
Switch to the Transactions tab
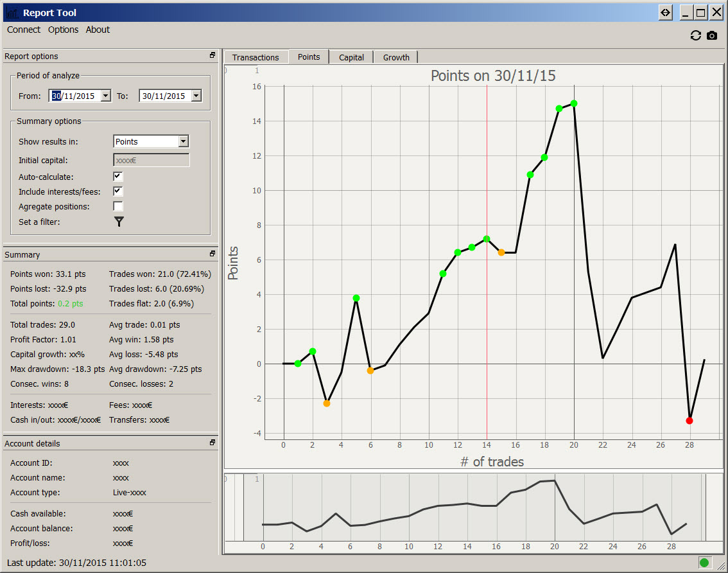256,57
